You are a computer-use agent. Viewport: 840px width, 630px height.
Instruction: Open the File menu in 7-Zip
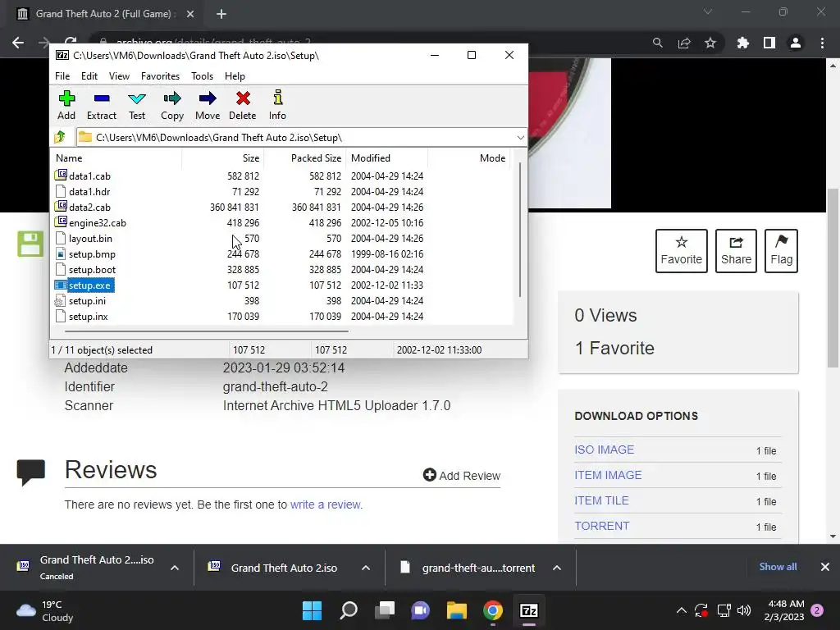coord(62,76)
